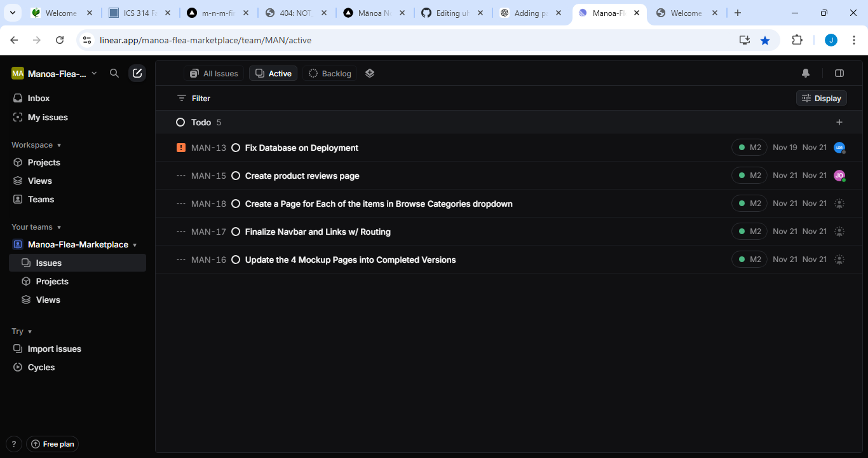Collapse the Your teams section
This screenshot has height=458, width=868.
tap(36, 227)
